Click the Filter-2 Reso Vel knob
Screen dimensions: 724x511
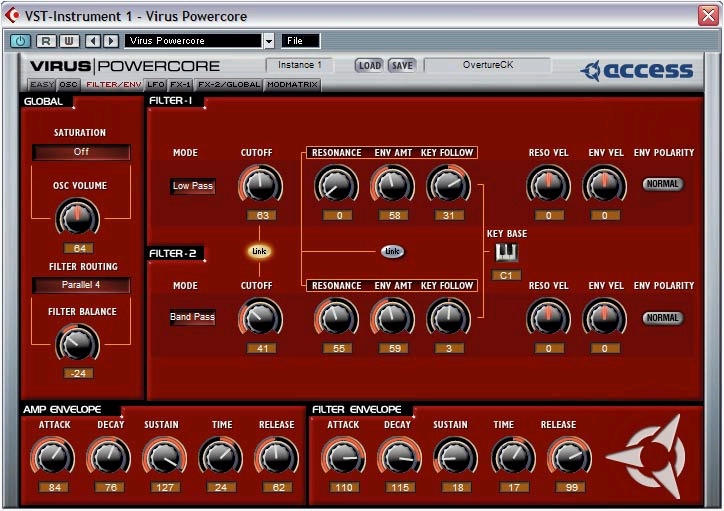(549, 318)
